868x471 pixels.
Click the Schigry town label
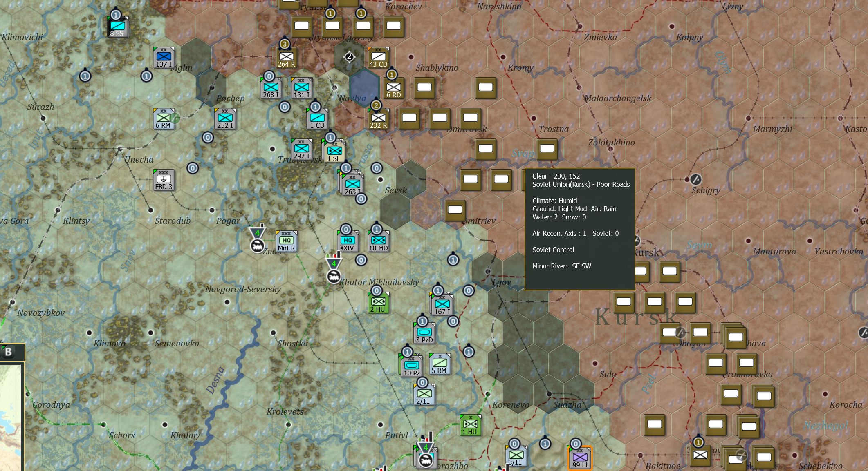(x=706, y=190)
